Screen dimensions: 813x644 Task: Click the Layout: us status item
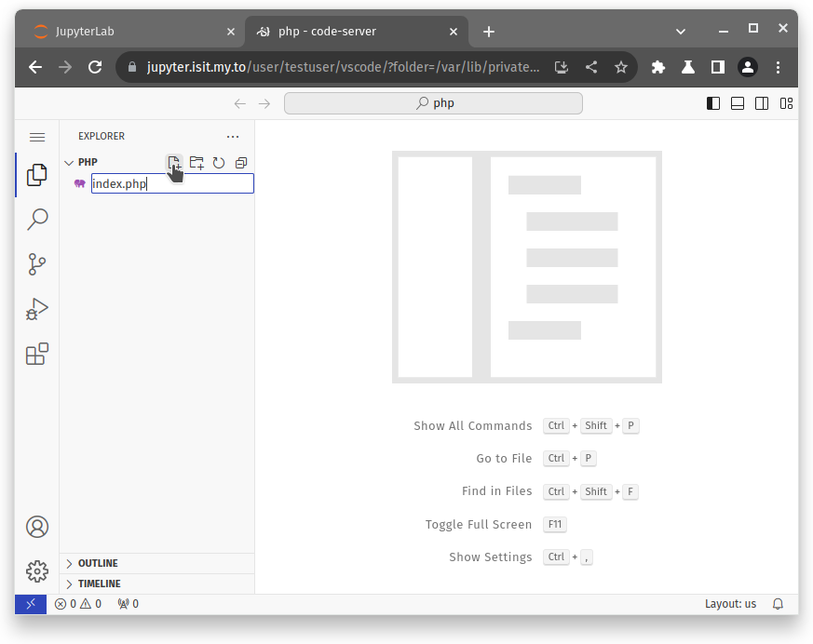[x=730, y=604]
